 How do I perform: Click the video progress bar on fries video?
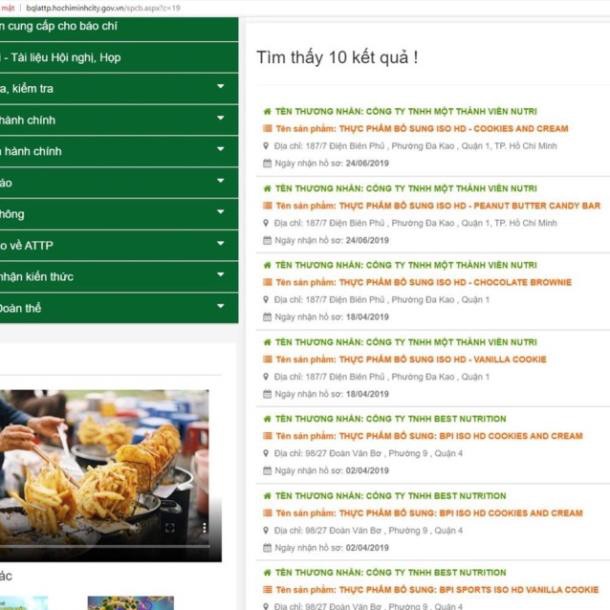click(x=105, y=546)
